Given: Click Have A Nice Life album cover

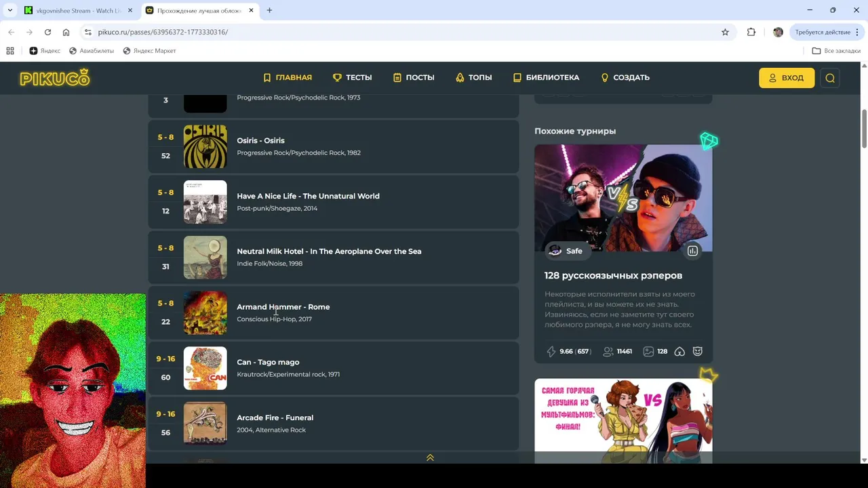Looking at the screenshot, I should [x=205, y=202].
